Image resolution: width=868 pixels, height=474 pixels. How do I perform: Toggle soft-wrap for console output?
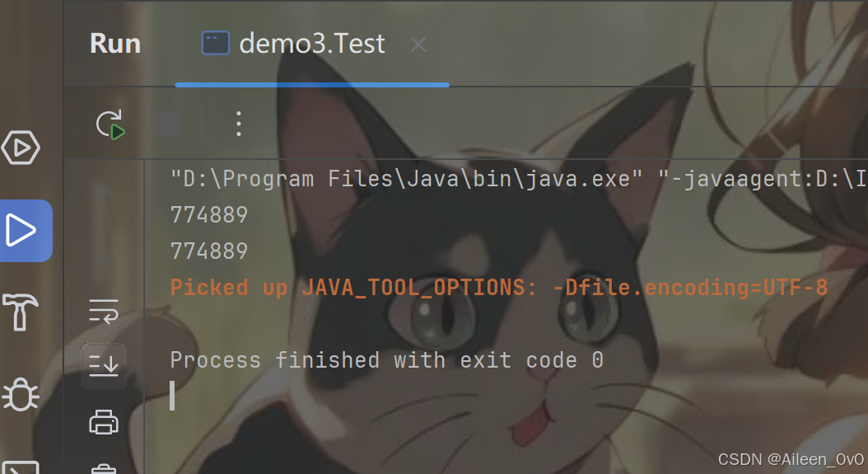point(104,312)
